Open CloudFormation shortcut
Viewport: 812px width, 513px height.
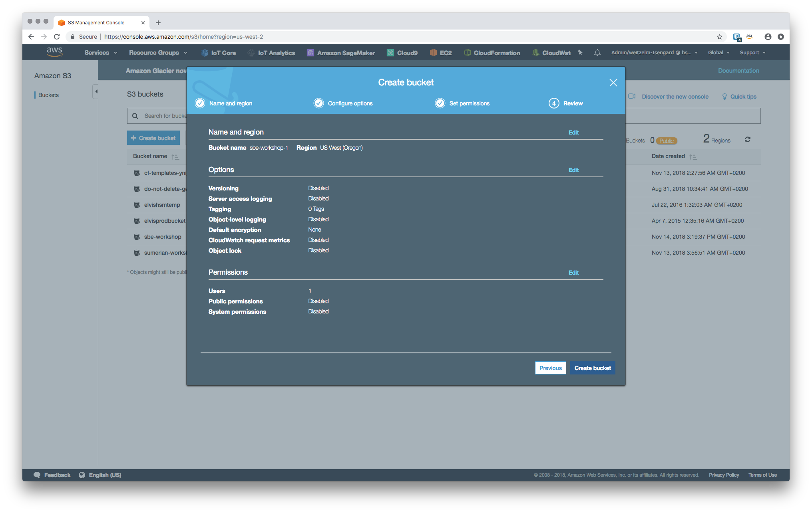[492, 53]
